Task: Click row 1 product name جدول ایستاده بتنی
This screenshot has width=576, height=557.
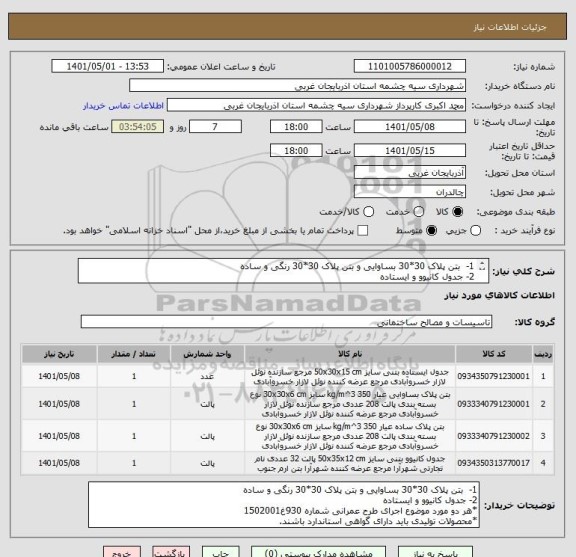Action: [350, 377]
